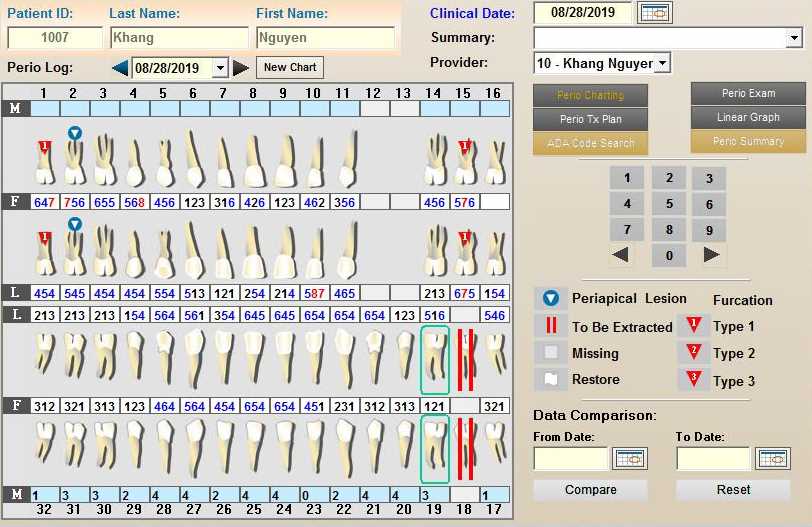Click the furcation marker on upper facial tooth 1
This screenshot has height=527, width=812.
pyautogui.click(x=45, y=148)
